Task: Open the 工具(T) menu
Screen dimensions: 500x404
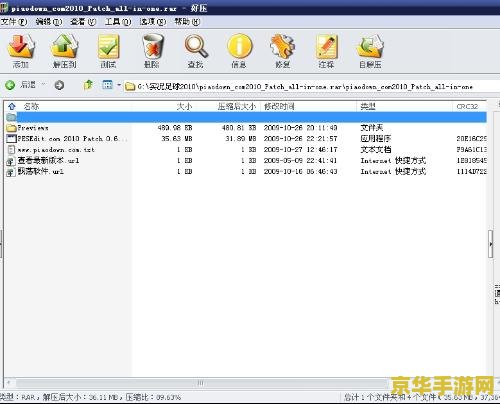Action: (x=118, y=22)
